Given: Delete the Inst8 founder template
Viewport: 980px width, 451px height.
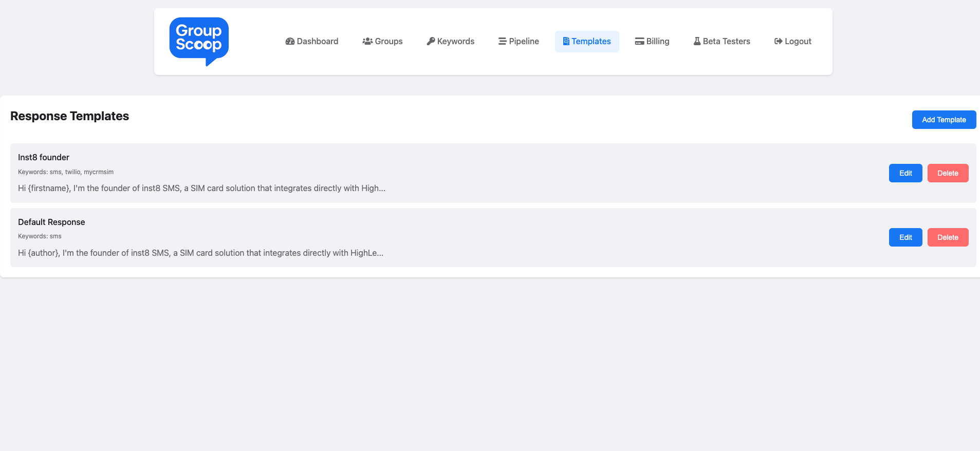Looking at the screenshot, I should pos(947,173).
